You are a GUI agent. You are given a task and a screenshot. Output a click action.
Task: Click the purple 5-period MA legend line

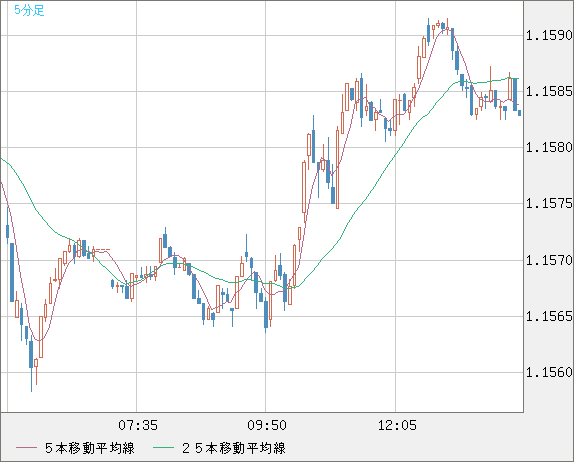[26, 448]
